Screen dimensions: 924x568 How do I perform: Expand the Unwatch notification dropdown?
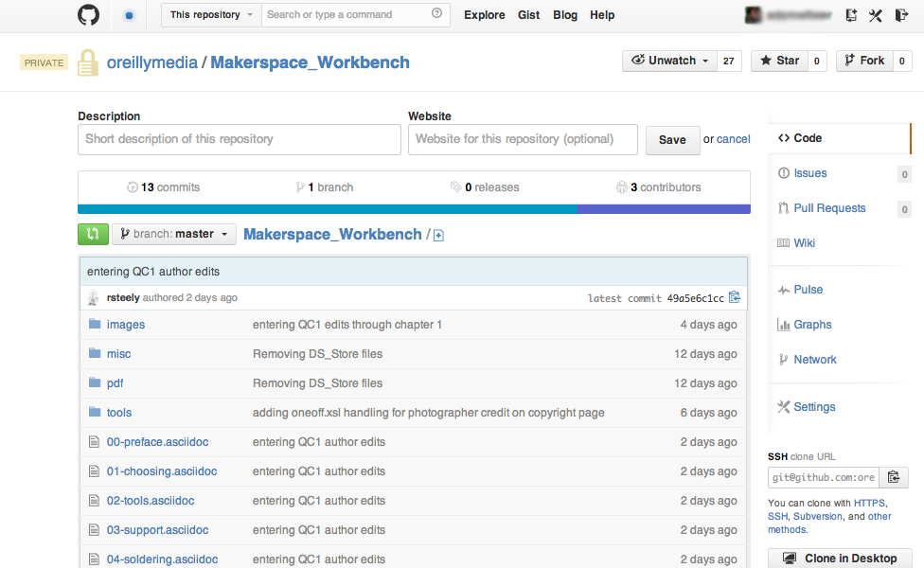pyautogui.click(x=669, y=61)
